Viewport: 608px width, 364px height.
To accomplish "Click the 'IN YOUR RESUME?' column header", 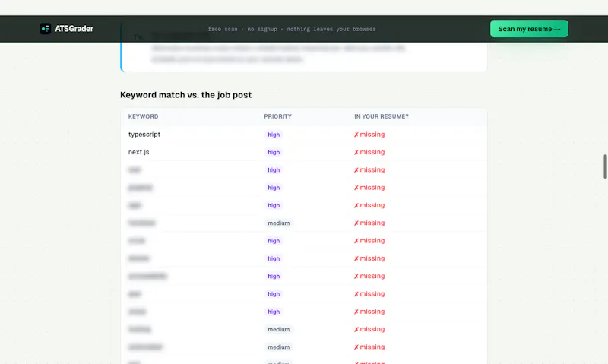I will click(382, 116).
